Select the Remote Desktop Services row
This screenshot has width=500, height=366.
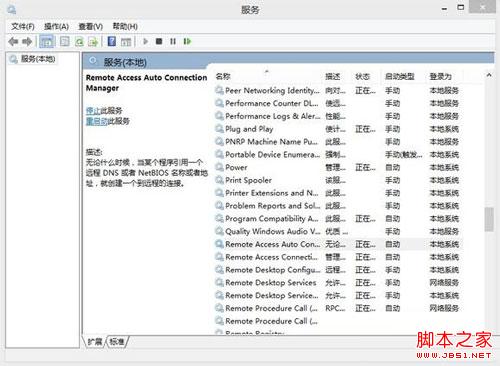[337, 283]
